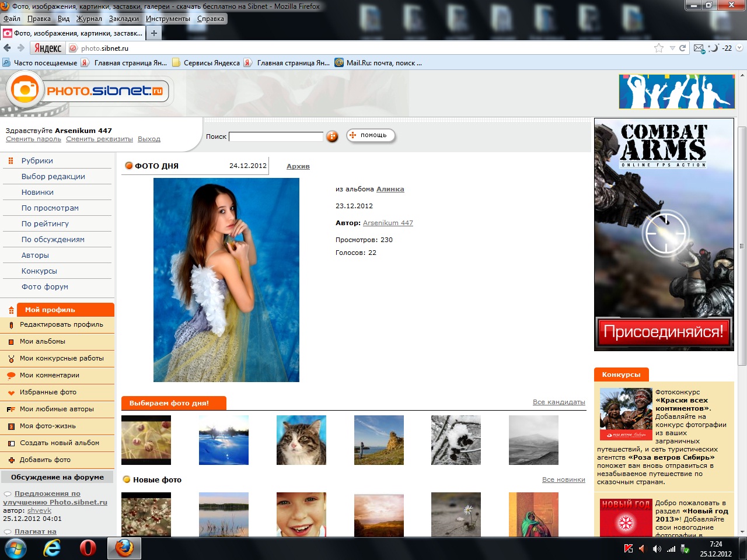The image size is (747, 560).
Task: Open the Windows Start menu
Action: [16, 549]
